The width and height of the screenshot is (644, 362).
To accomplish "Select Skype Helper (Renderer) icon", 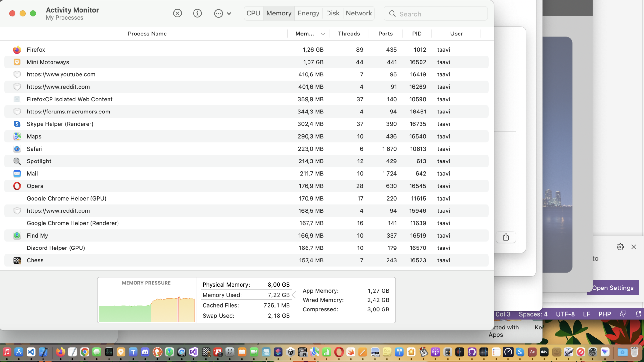I will click(17, 124).
